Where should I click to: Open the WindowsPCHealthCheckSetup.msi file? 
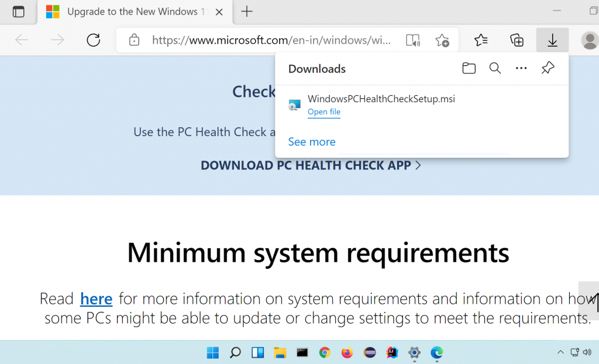click(323, 112)
